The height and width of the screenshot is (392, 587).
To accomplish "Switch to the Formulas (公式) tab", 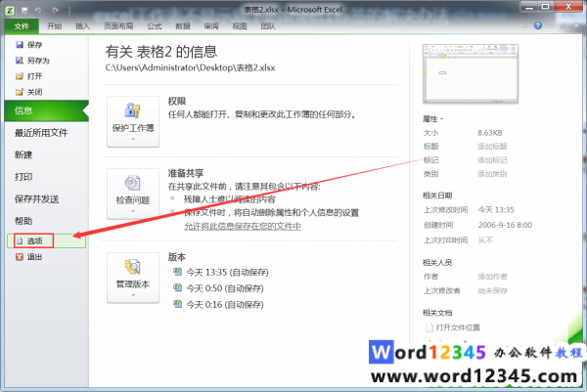I will coord(155,26).
